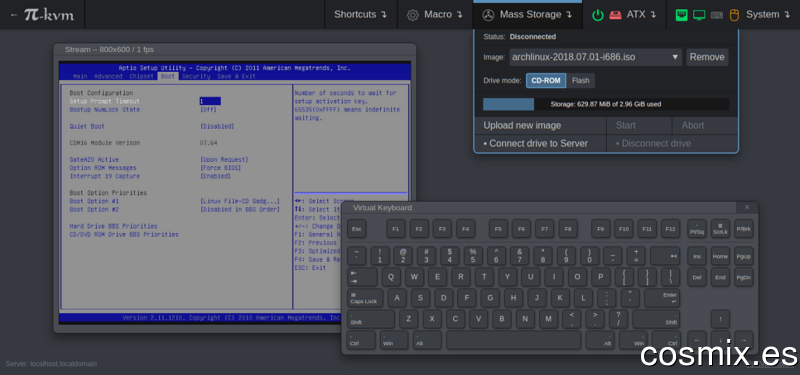
Task: Click the Esc key on virtual keyboard
Action: pyautogui.click(x=357, y=229)
